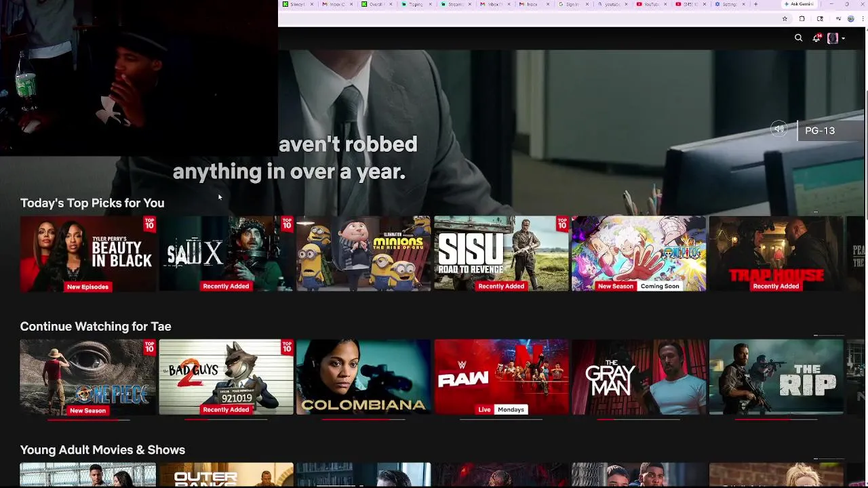Open the Netflix notifications bell
Image resolution: width=868 pixels, height=488 pixels.
pos(816,38)
